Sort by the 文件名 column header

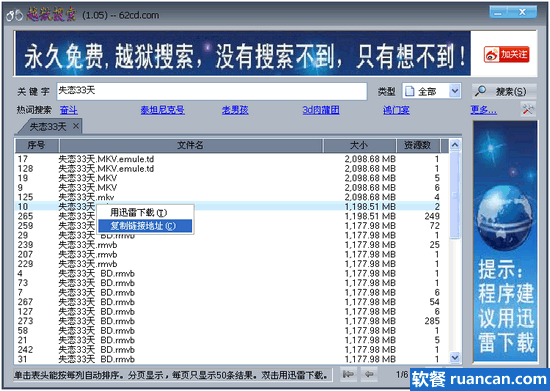191,145
